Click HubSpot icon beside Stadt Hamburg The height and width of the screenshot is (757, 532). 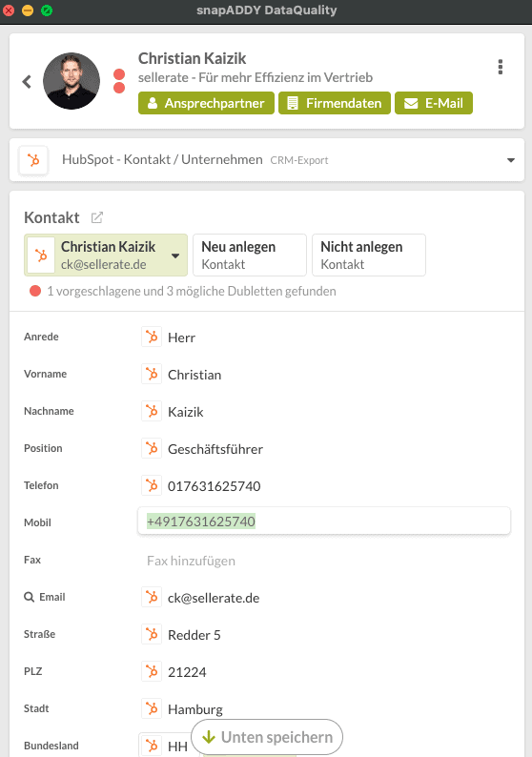152,708
